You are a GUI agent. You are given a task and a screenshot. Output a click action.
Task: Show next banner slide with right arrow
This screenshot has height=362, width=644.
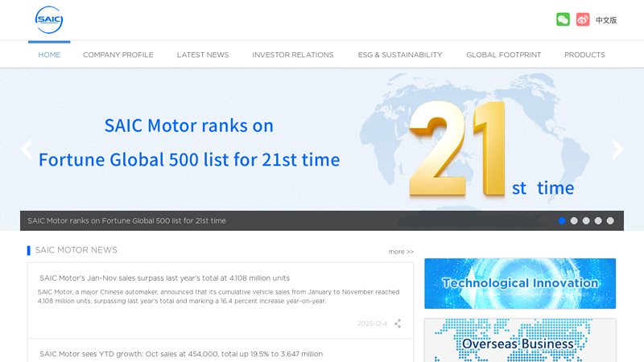pos(617,149)
